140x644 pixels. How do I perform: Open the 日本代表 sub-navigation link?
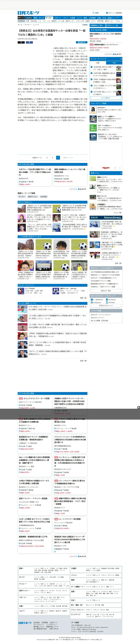coord(34,21)
